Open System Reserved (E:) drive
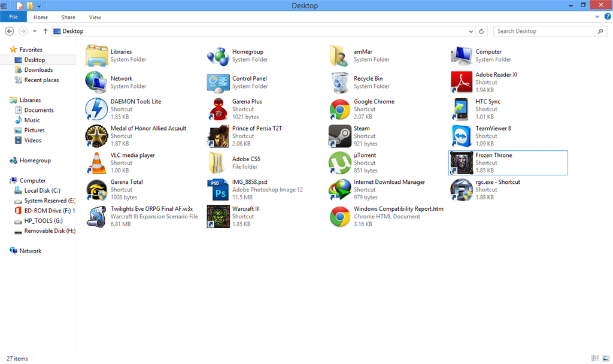The height and width of the screenshot is (364, 613). tap(49, 201)
